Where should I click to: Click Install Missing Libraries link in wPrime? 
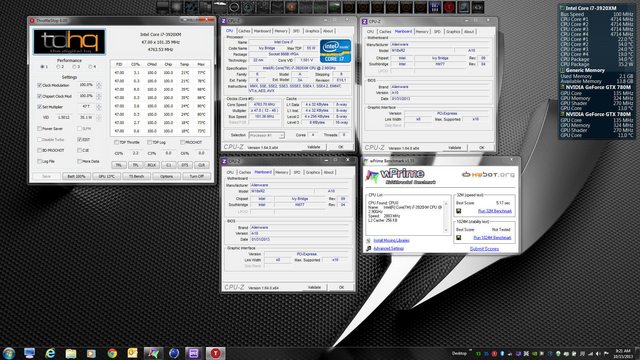(391, 240)
